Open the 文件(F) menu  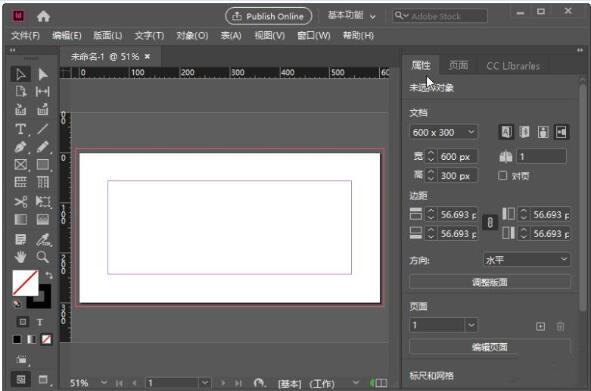pyautogui.click(x=25, y=35)
